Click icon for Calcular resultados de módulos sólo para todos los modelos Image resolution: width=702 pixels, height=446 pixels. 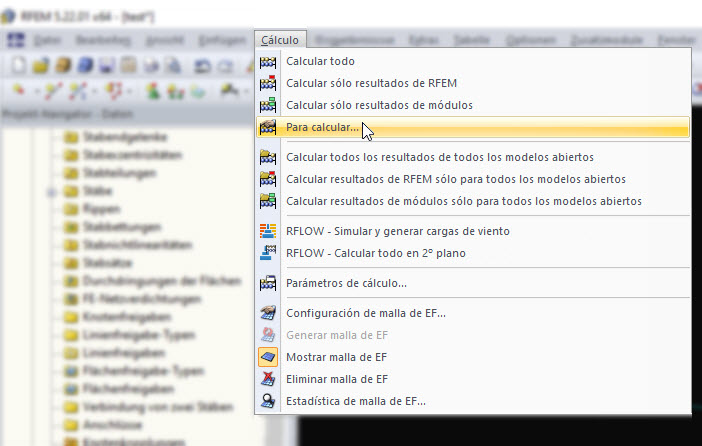pyautogui.click(x=268, y=201)
